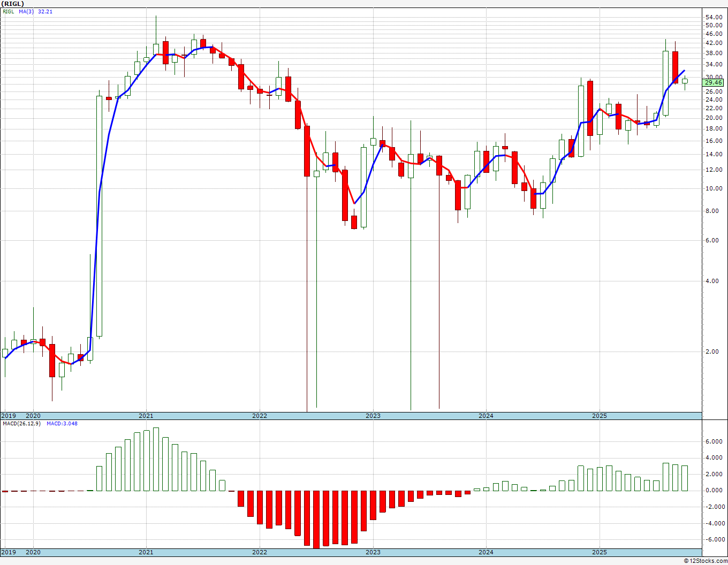The height and width of the screenshot is (565, 728).
Task: Select the MACD:3.048 value readout
Action: point(62,424)
